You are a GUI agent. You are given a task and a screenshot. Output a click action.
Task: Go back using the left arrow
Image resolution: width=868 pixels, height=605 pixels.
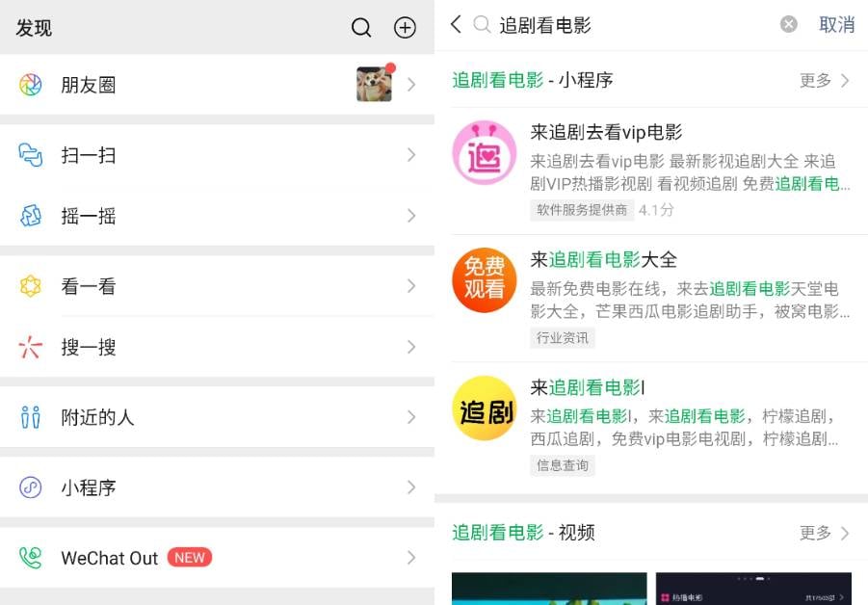point(456,24)
